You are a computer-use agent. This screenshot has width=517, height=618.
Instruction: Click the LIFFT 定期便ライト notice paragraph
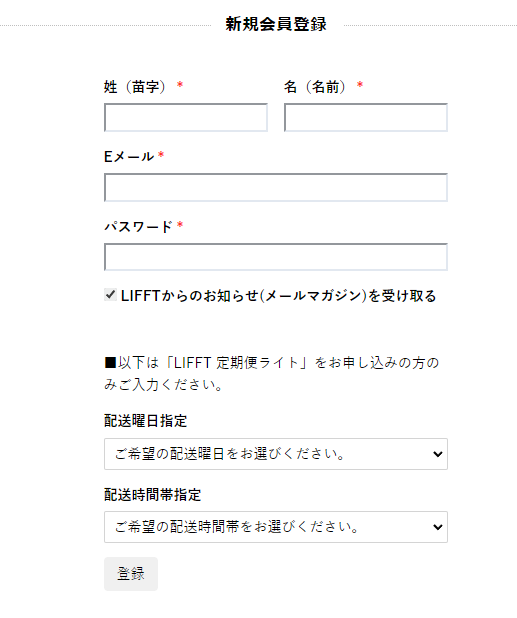coord(272,373)
